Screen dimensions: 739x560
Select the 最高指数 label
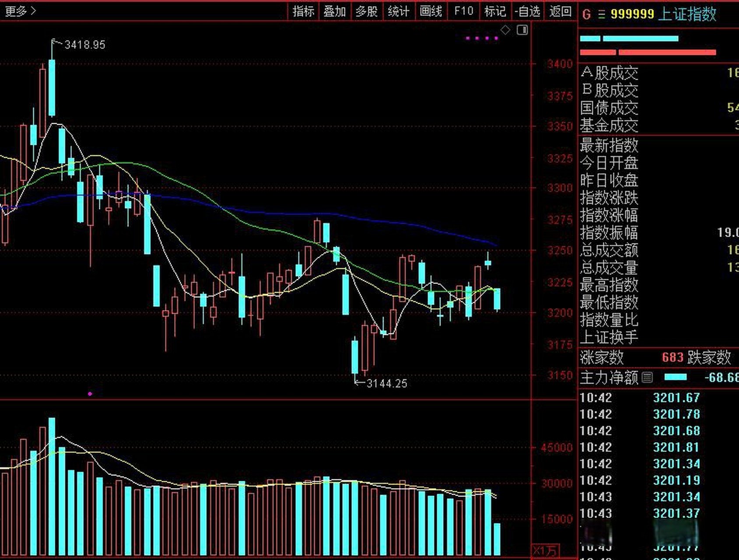point(609,285)
